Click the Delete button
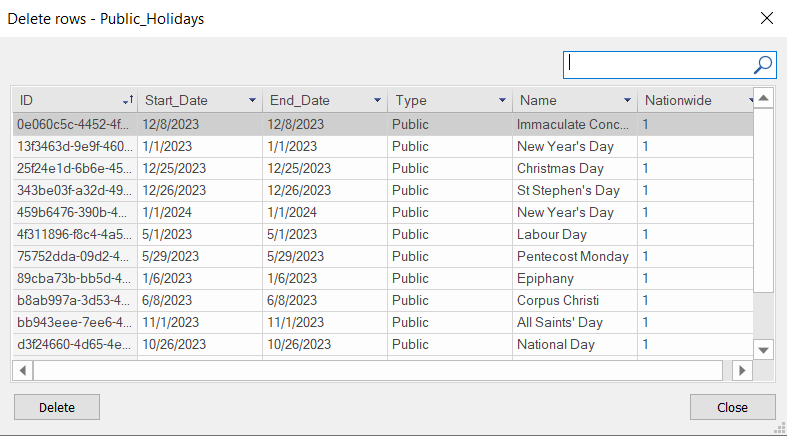The width and height of the screenshot is (787, 436). [x=57, y=407]
